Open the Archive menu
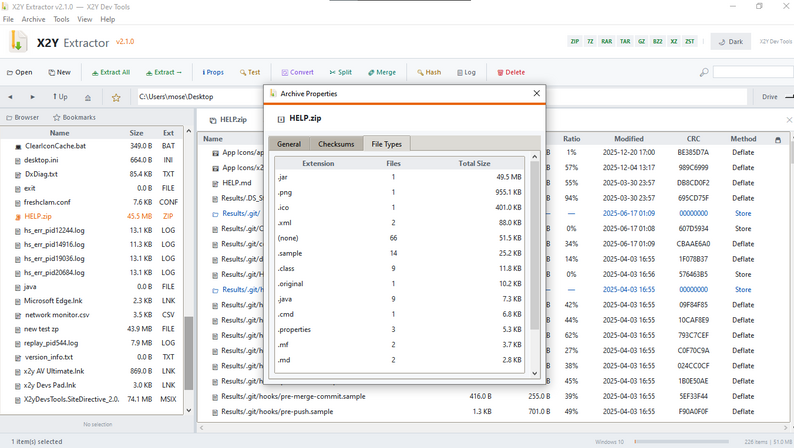This screenshot has height=448, width=794. 33,19
